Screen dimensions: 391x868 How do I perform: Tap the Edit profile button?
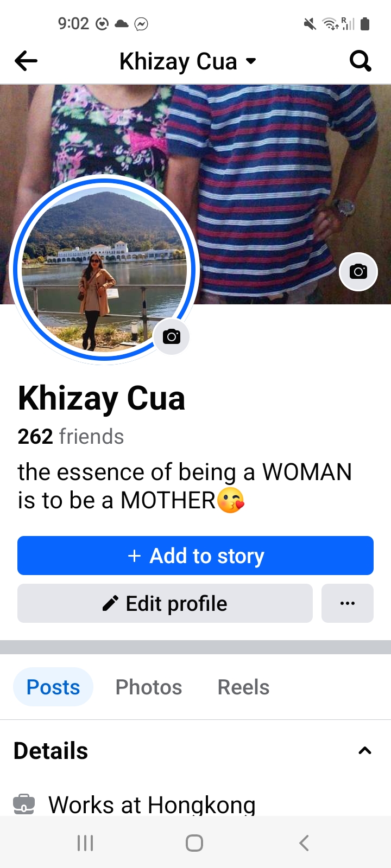coord(165,603)
